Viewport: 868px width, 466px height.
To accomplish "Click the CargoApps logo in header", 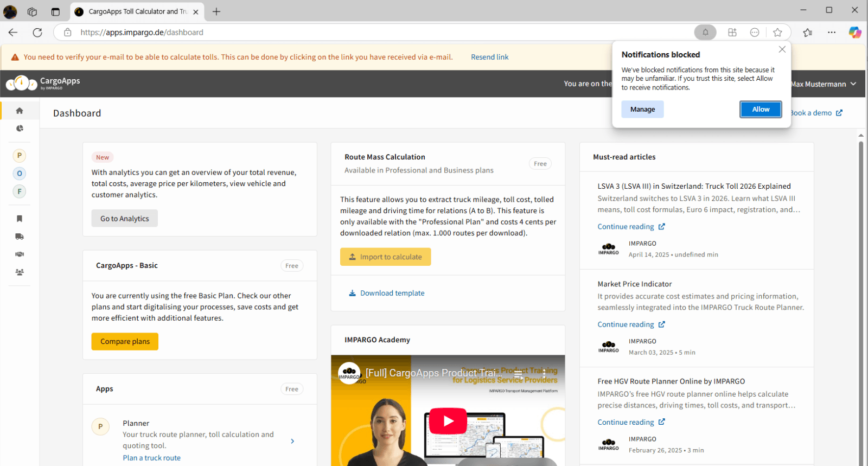I will point(43,83).
